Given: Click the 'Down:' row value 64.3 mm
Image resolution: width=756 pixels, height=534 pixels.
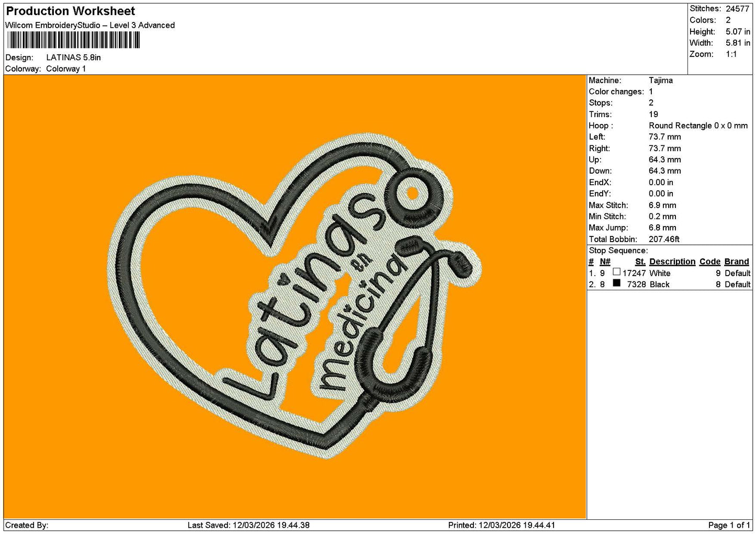Looking at the screenshot, I should (x=665, y=171).
